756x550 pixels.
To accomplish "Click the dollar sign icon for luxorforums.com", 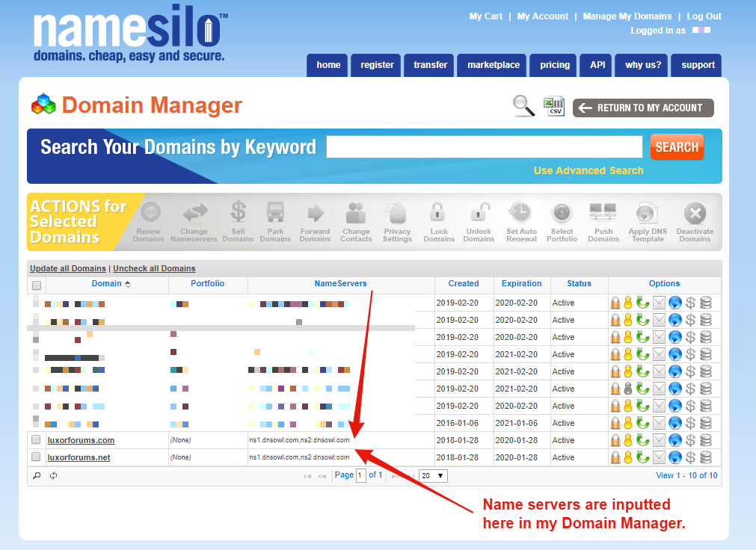I will 690,440.
